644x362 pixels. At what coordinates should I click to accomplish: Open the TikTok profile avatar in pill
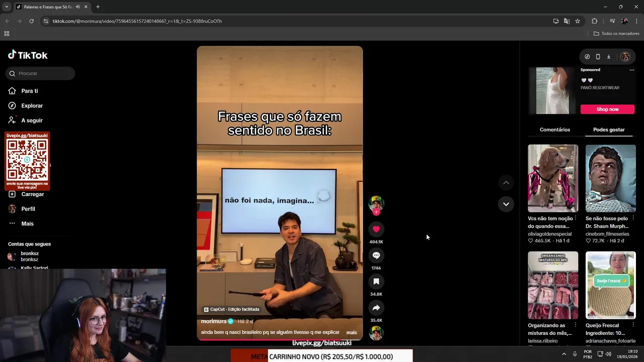pyautogui.click(x=625, y=57)
